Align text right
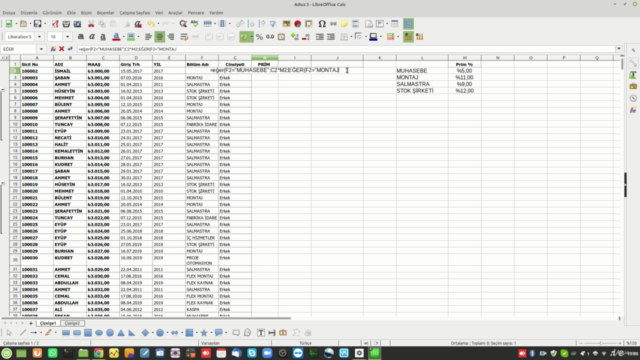The image size is (640, 360). 171,37
